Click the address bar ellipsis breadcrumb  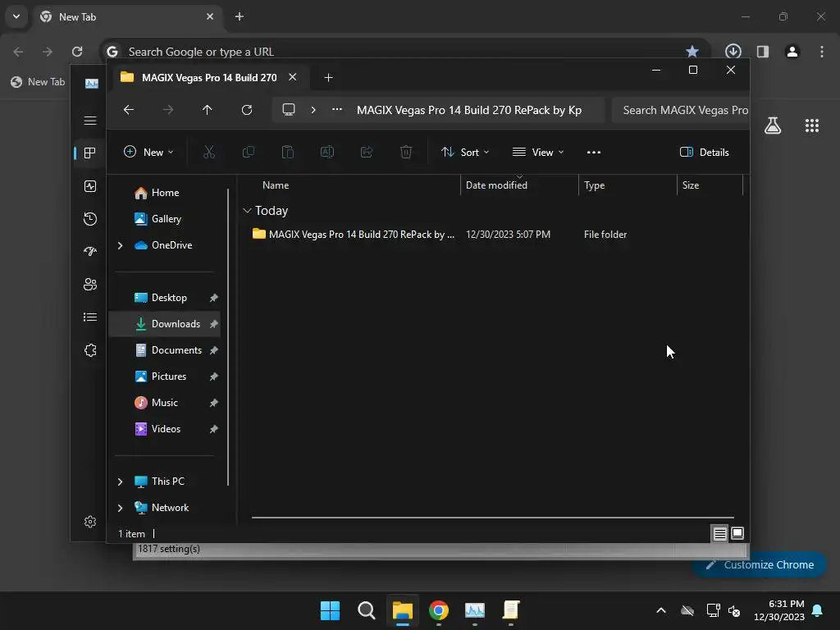coord(337,109)
